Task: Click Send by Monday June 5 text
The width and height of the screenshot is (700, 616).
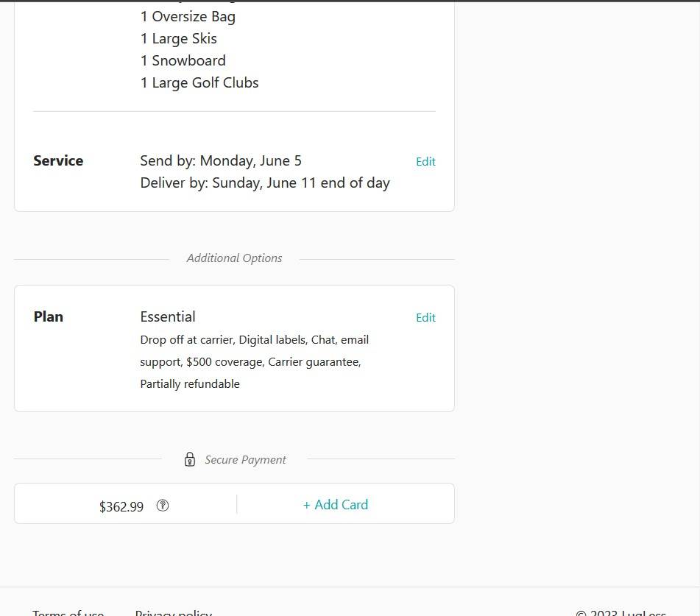Action: [x=221, y=160]
